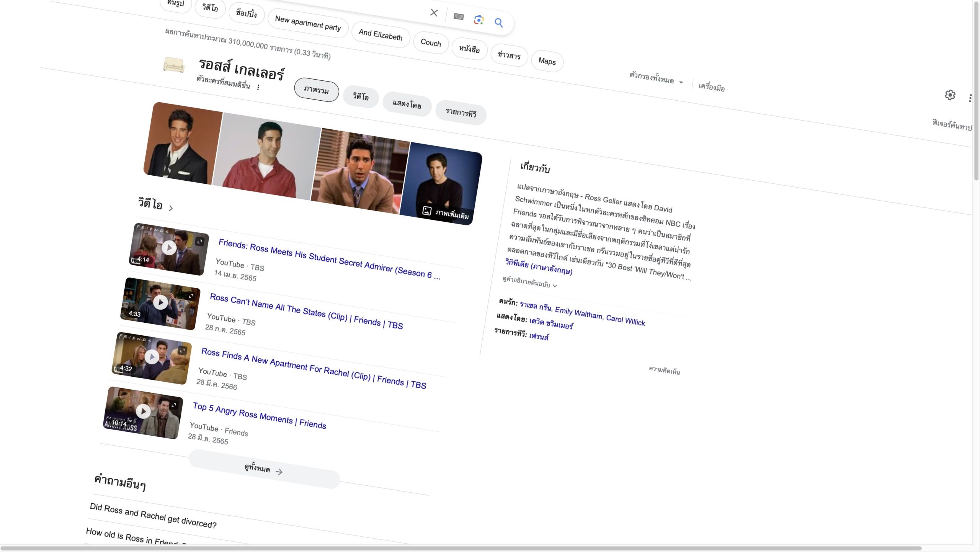
Task: Expand question Did Ross and Rachel get divorced
Action: [x=153, y=516]
